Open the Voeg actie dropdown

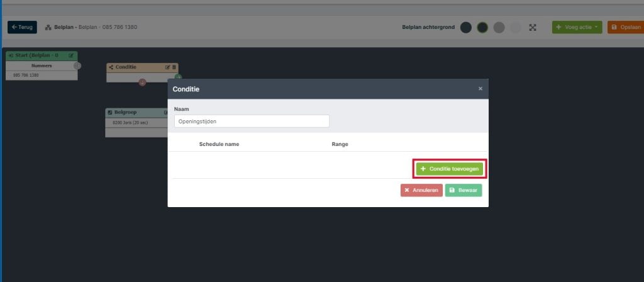pyautogui.click(x=577, y=27)
